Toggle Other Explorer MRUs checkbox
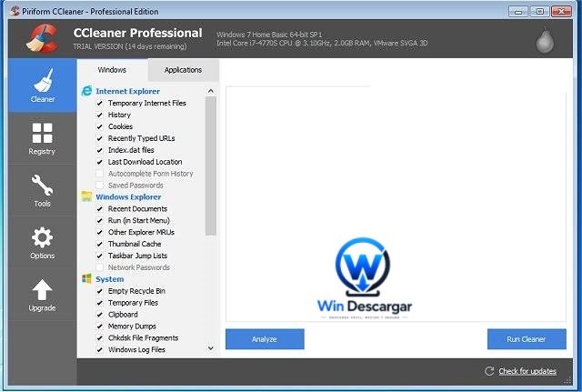 99,232
